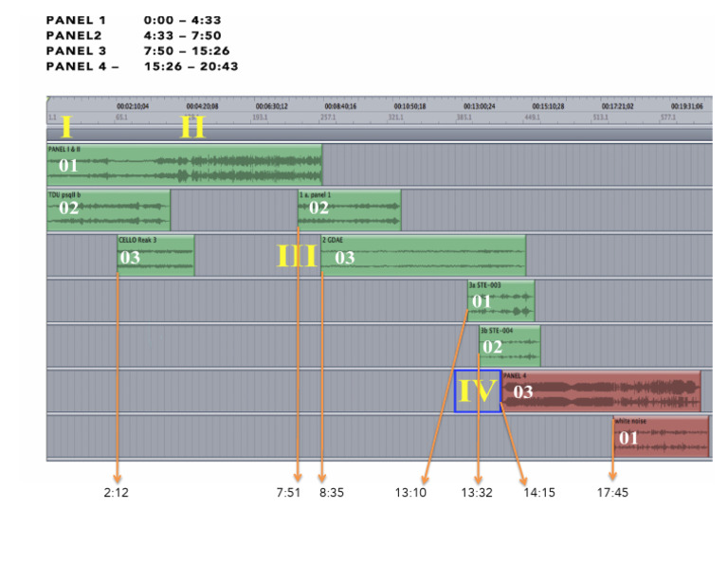
Task: Click the '7:51' timestamp label
Action: pos(288,493)
